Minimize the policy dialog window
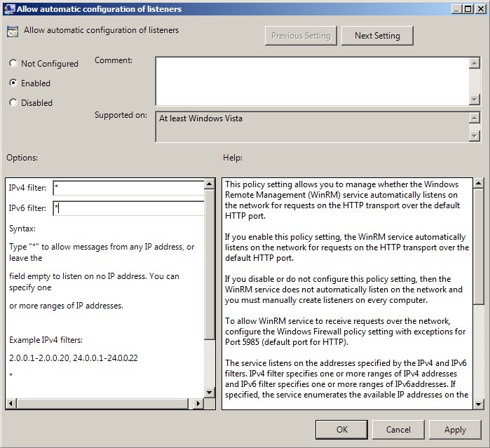This screenshot has height=448, width=490. click(456, 9)
